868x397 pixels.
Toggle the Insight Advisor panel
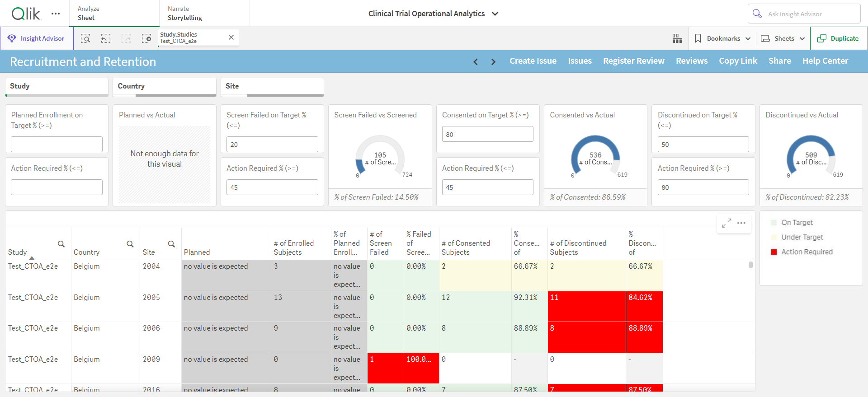click(37, 38)
